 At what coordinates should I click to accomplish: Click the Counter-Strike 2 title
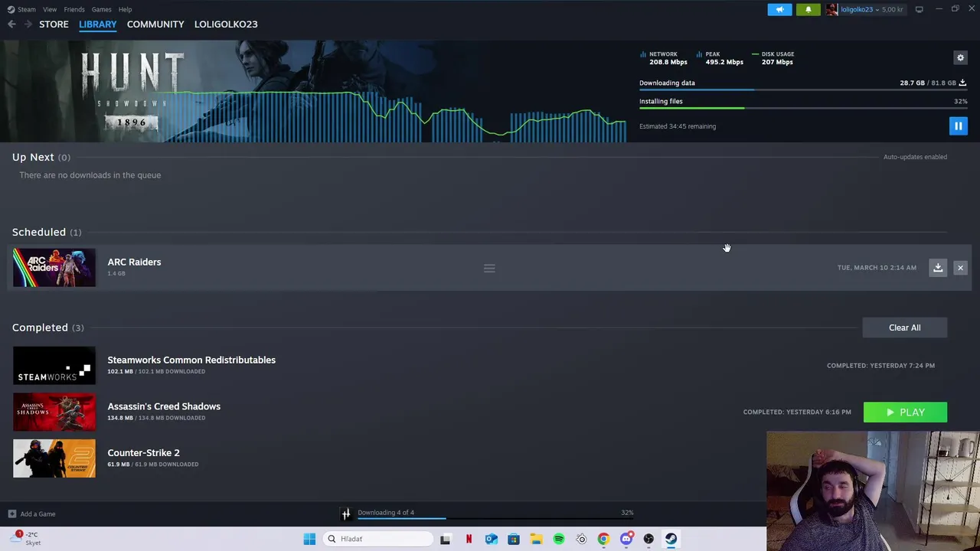(143, 453)
